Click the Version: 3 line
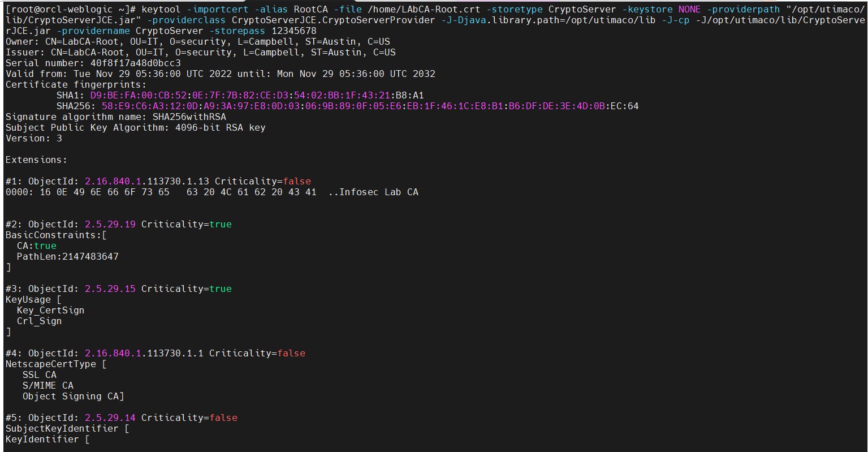 tap(34, 139)
